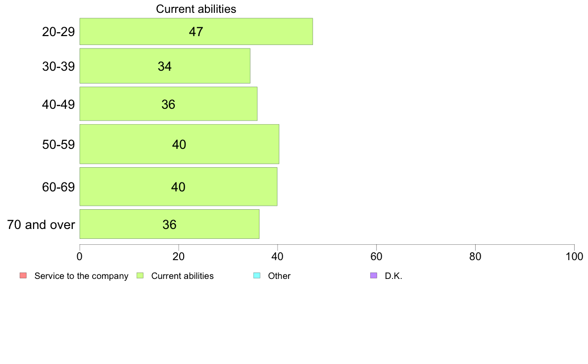This screenshot has width=588, height=364.
Task: Click the 70 and over axis label
Action: [x=41, y=225]
